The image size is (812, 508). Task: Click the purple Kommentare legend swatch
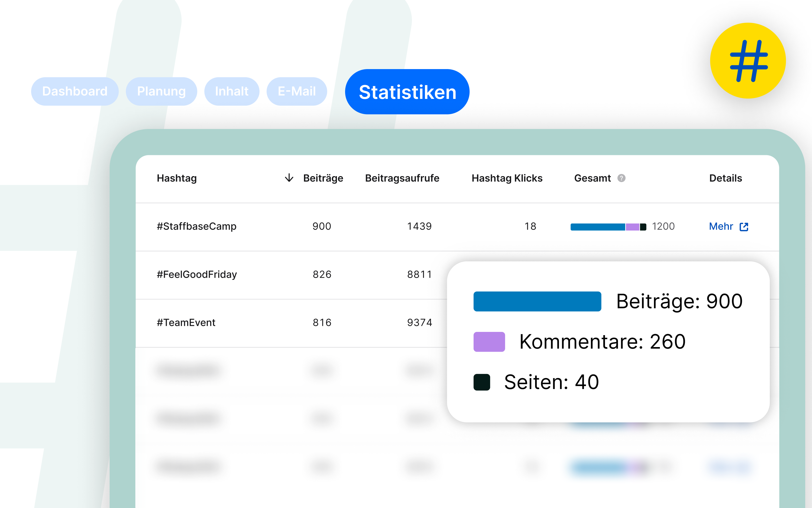coord(489,342)
